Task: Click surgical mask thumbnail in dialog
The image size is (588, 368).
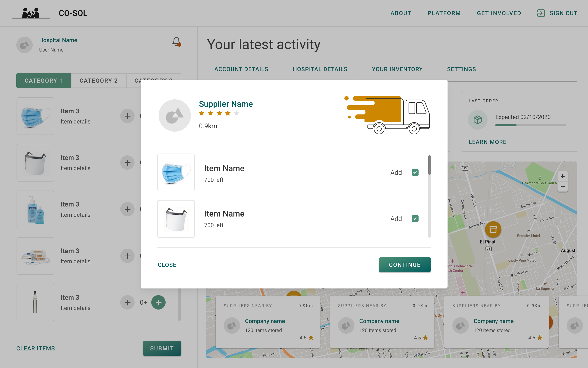Action: pyautogui.click(x=176, y=172)
